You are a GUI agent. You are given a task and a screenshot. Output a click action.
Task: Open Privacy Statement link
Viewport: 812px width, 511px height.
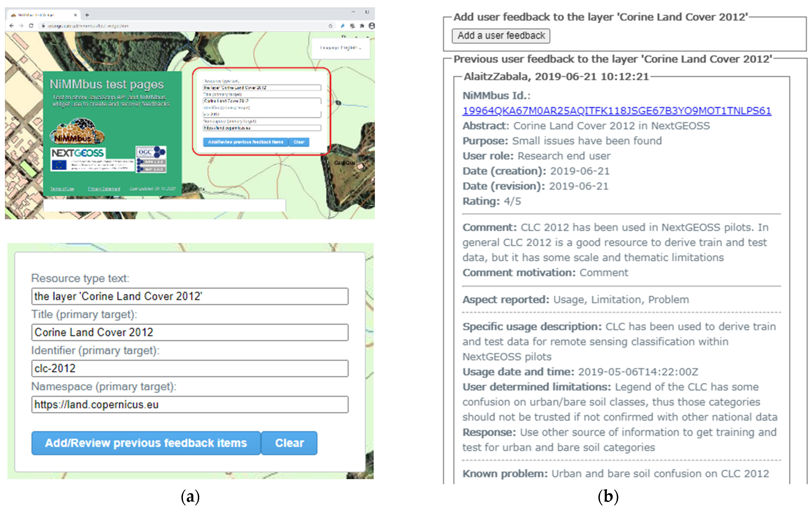coord(104,189)
